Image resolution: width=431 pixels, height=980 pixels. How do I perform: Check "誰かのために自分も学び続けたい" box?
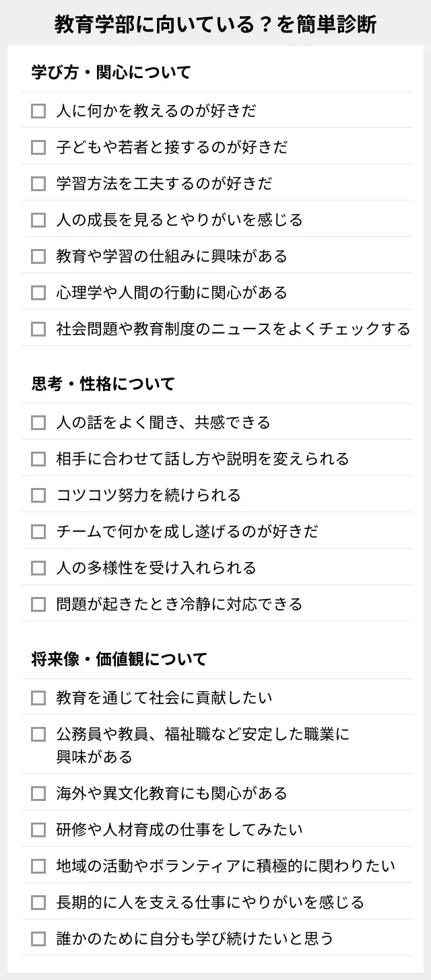coord(38,939)
